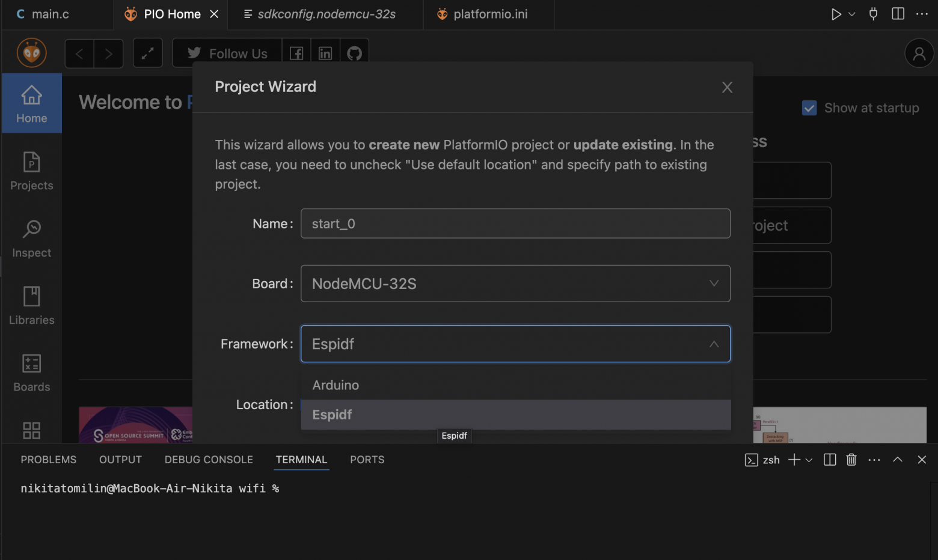Open Inspect in PIO sidebar
The image size is (938, 560).
pos(32,239)
